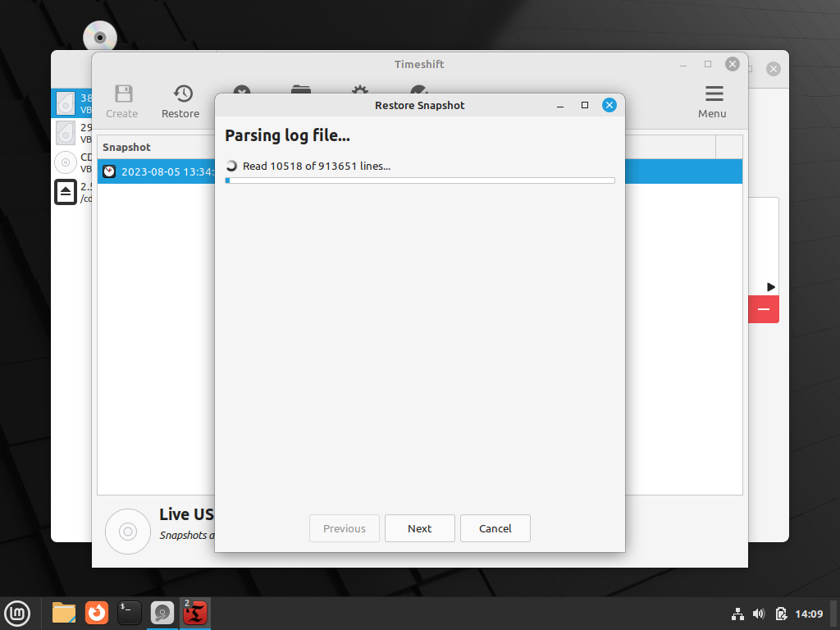Screen dimensions: 840x630
Task: Open the Terminal from the taskbar
Action: pos(129,613)
